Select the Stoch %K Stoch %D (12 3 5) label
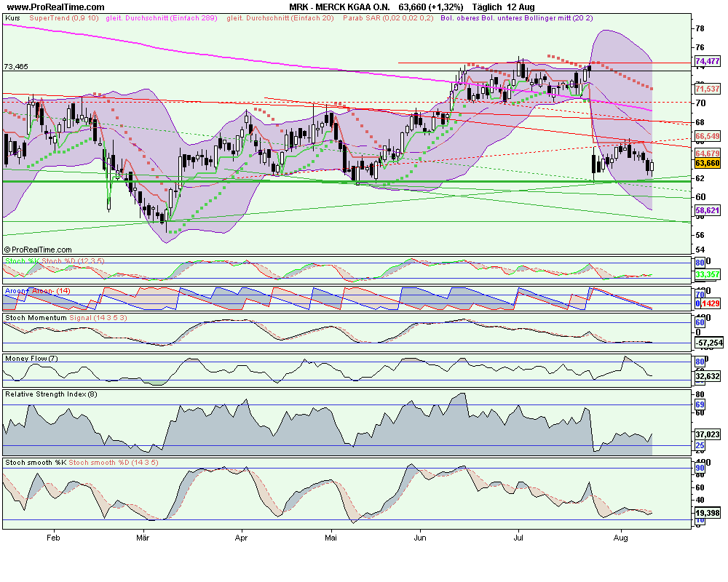728x582 pixels. pos(55,261)
